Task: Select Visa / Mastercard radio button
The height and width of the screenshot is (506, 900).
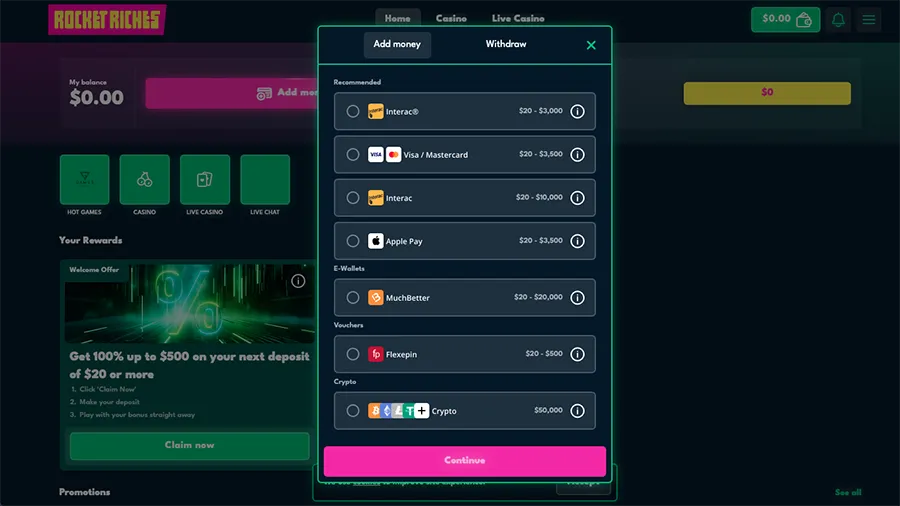Action: pos(353,154)
